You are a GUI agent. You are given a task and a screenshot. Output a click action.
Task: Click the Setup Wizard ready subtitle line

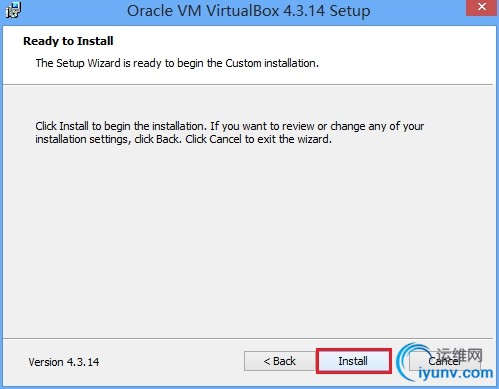[177, 63]
